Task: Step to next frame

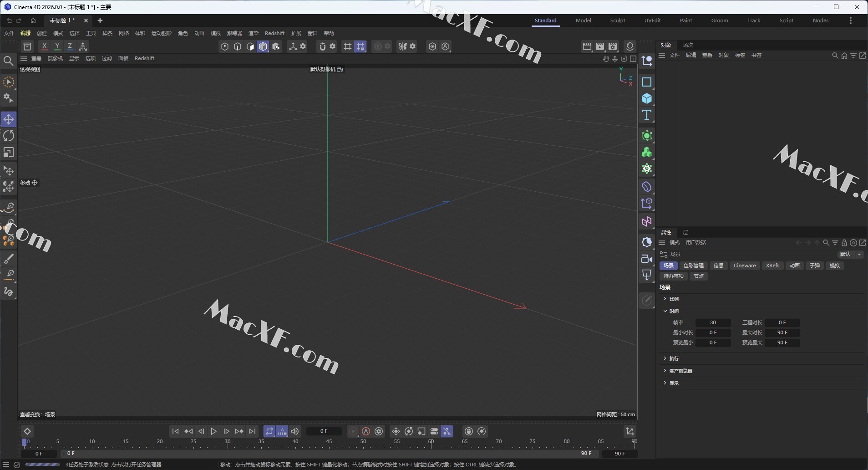Action: point(226,431)
